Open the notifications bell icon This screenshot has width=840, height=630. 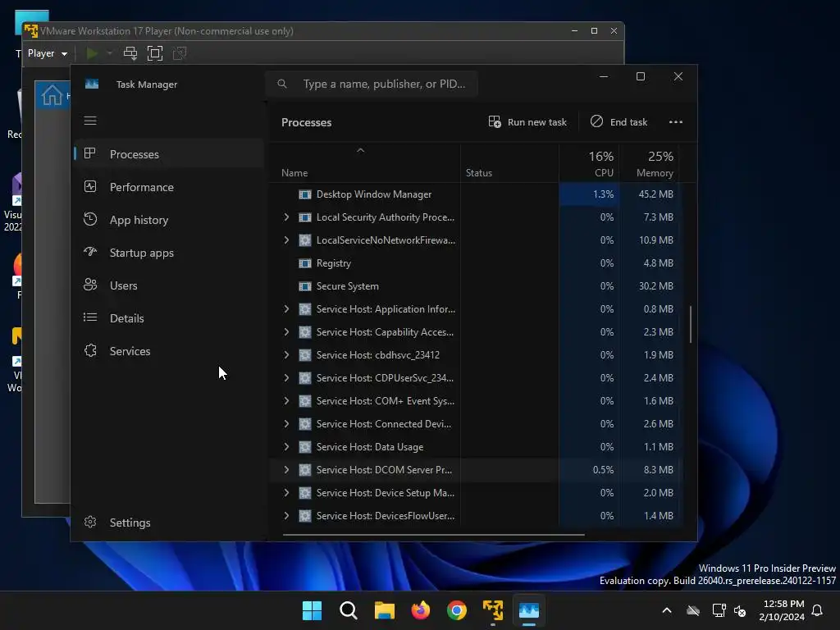click(x=817, y=610)
